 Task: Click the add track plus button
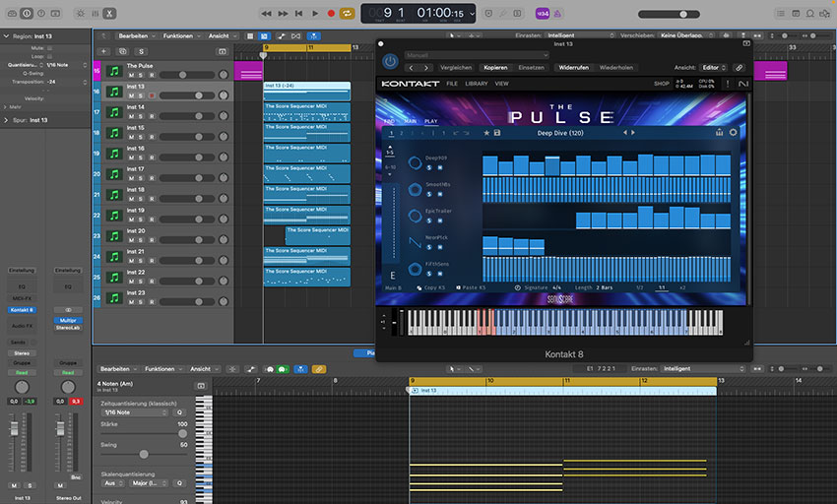pyautogui.click(x=104, y=51)
